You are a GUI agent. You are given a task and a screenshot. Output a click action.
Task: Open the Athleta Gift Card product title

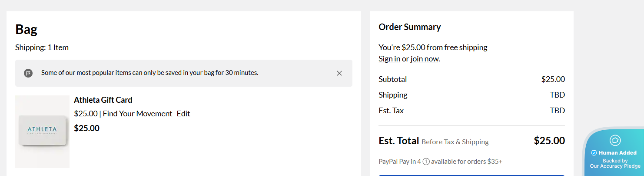pos(103,100)
